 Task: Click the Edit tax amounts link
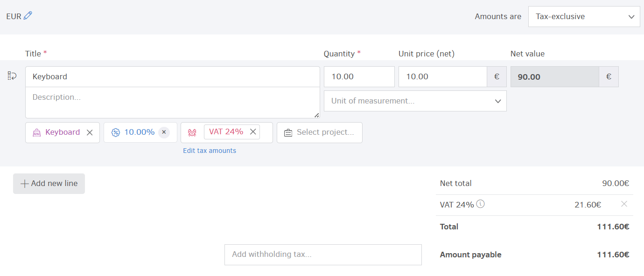210,150
